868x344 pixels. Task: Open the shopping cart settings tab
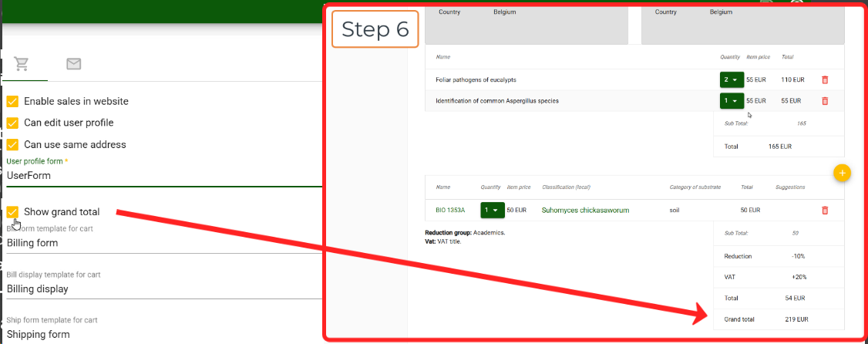[22, 64]
